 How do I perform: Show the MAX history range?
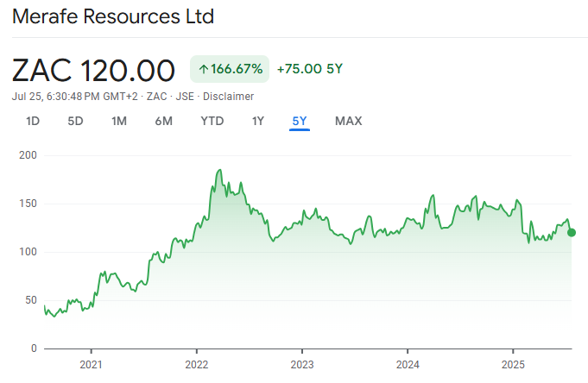coord(349,121)
